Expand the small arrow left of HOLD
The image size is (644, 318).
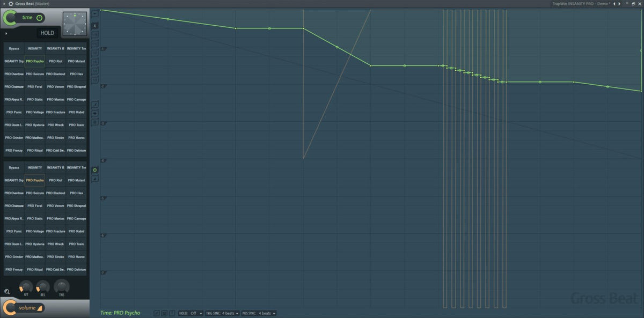(6, 33)
